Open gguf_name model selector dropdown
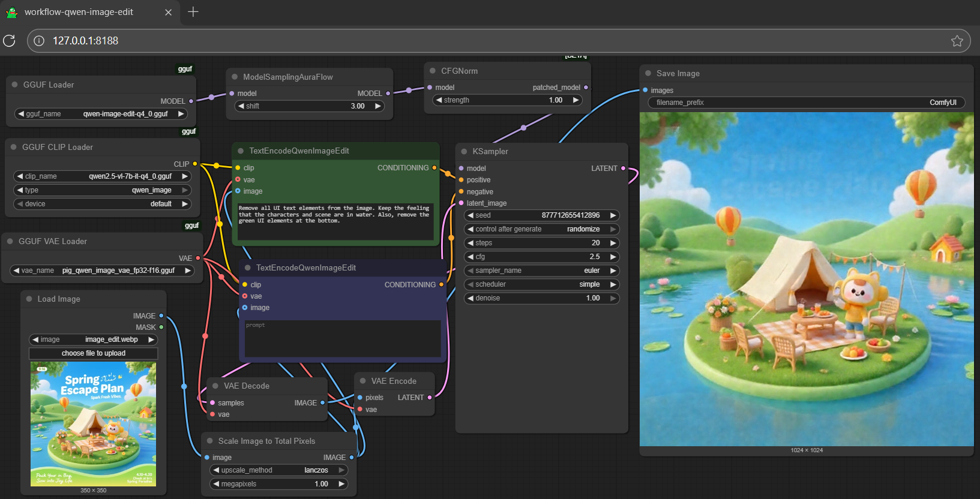 click(101, 114)
